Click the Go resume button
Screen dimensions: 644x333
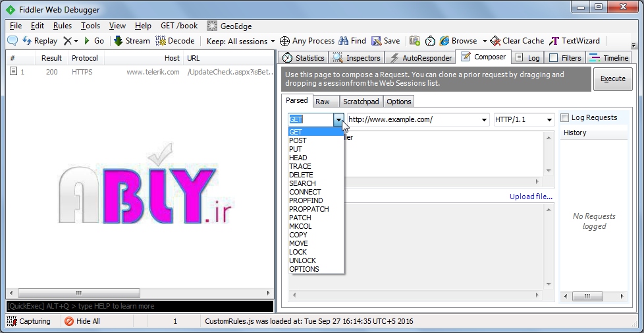tap(94, 41)
